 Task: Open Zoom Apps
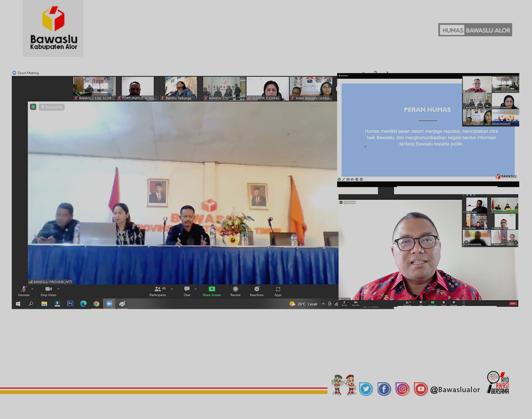coord(278,291)
